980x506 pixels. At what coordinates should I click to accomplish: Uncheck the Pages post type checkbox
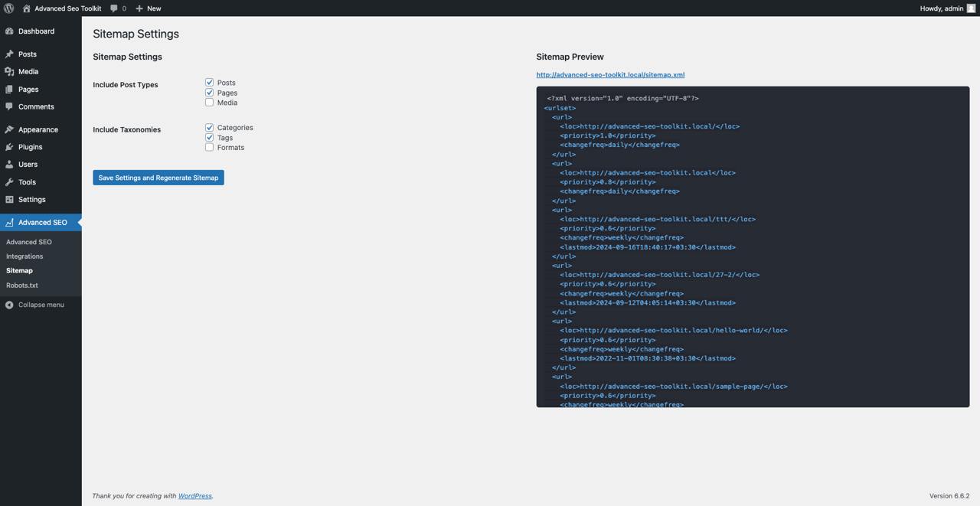coord(209,92)
